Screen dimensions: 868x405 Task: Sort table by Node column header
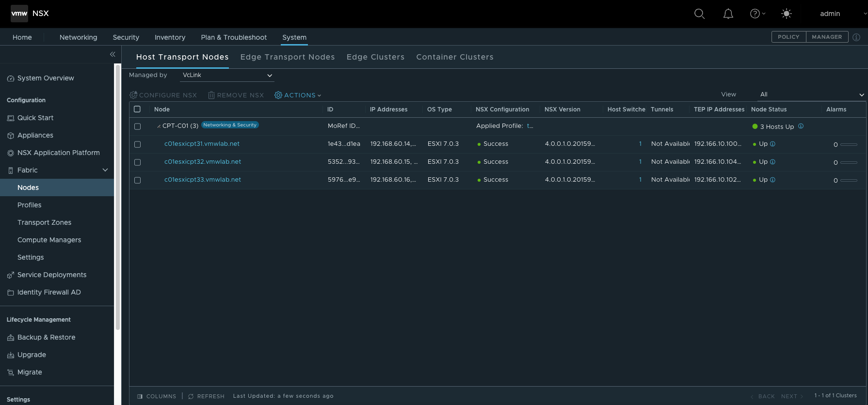[x=162, y=109]
